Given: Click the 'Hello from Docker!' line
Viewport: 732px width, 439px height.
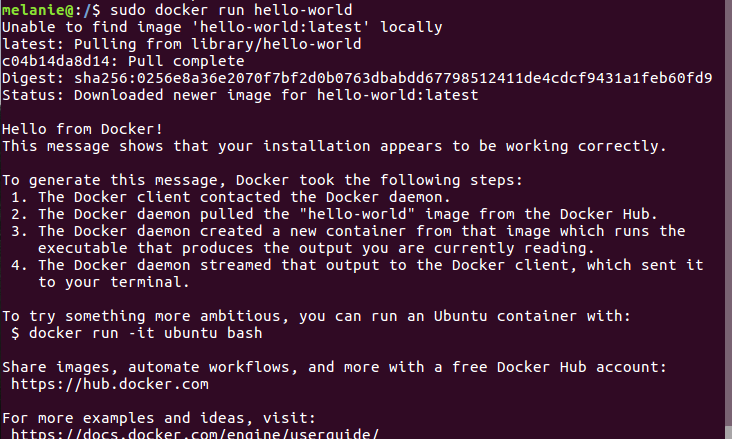Looking at the screenshot, I should 82,129.
